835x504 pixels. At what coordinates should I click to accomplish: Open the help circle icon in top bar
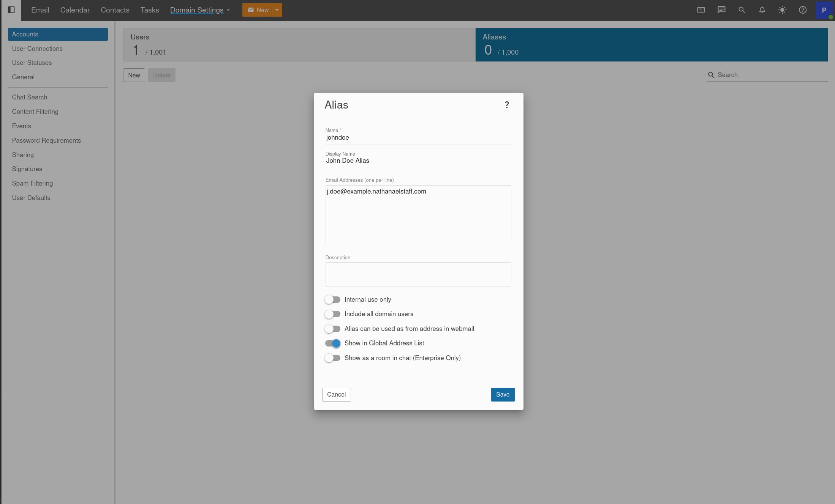point(802,10)
